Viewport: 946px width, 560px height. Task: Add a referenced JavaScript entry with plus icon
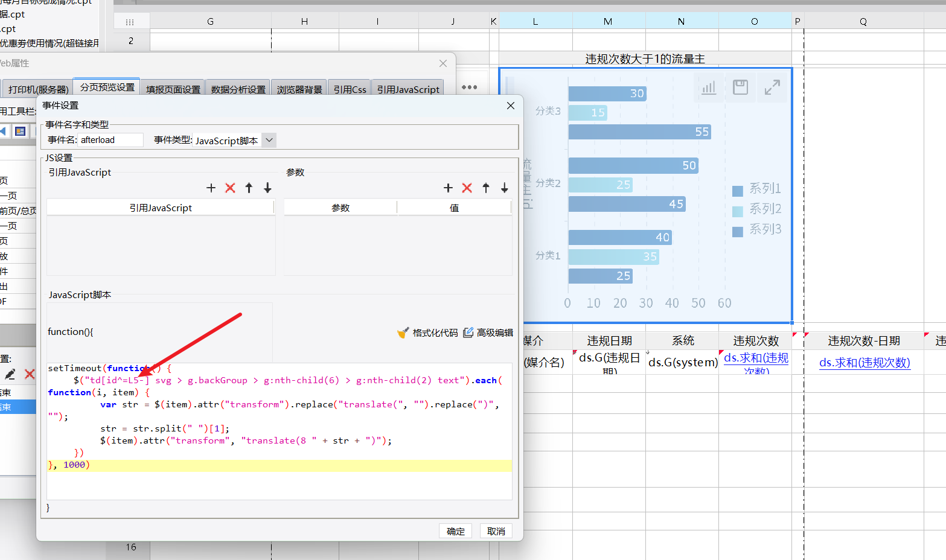coord(211,188)
